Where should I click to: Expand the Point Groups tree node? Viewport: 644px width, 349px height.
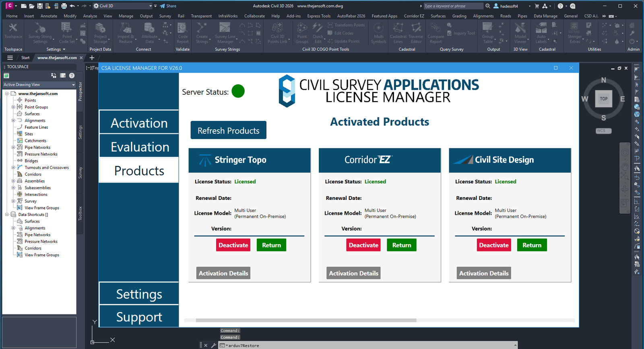[x=13, y=107]
